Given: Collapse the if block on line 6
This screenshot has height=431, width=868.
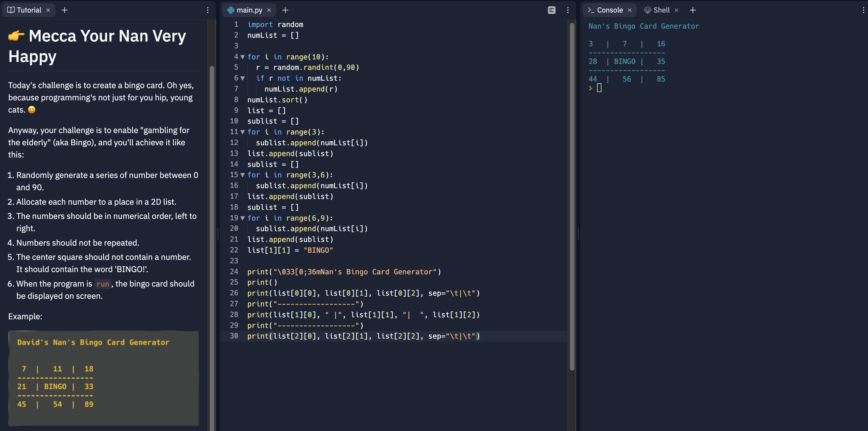Looking at the screenshot, I should coord(242,78).
